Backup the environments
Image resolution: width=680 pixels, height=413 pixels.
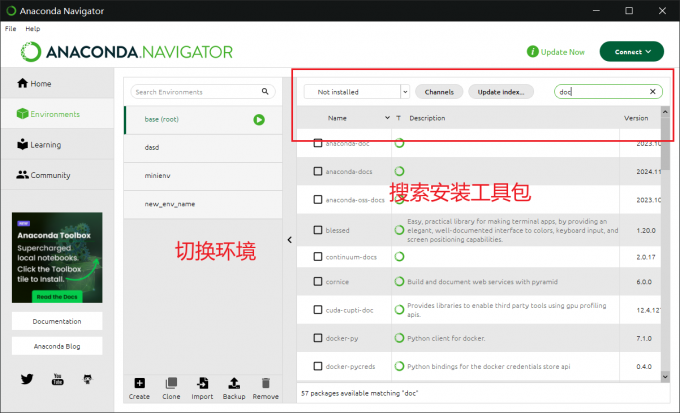click(234, 388)
